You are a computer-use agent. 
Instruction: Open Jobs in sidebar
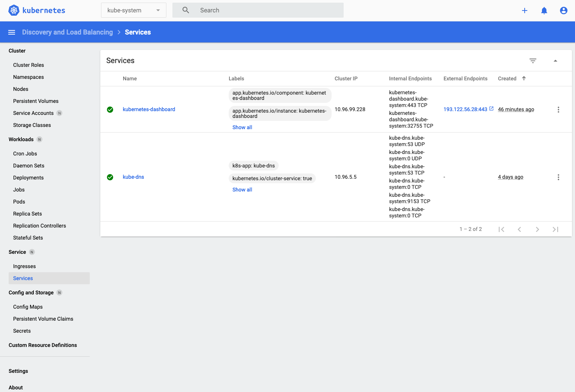point(19,190)
